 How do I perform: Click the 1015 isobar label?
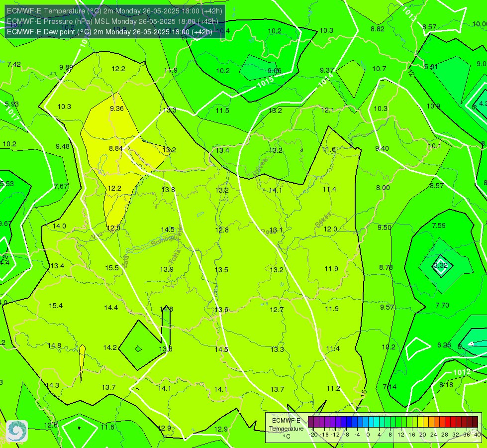click(266, 82)
